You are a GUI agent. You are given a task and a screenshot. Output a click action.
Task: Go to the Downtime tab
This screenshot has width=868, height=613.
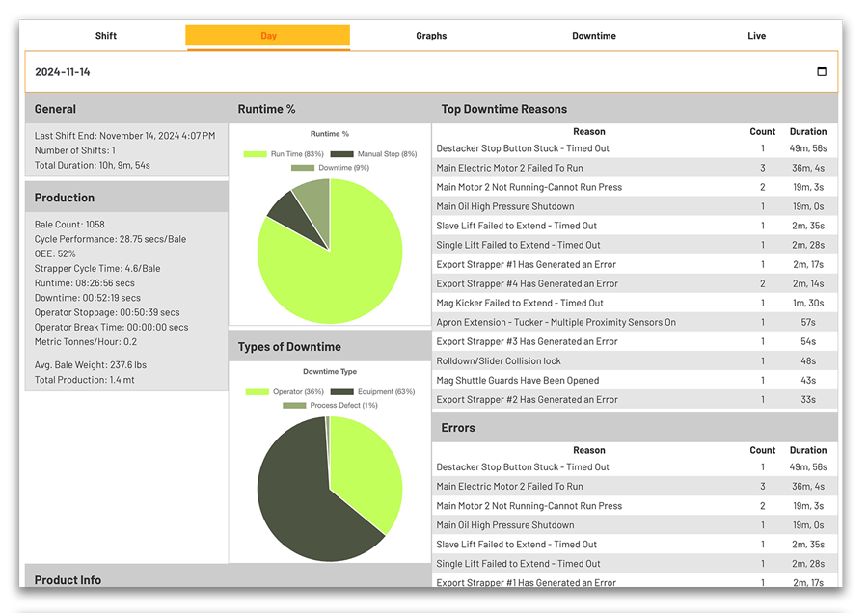[594, 36]
